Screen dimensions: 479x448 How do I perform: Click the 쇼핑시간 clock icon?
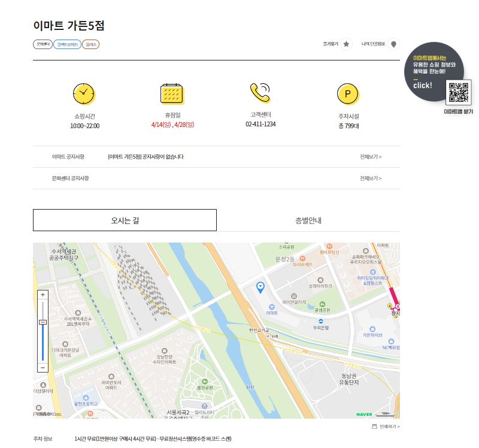84,94
